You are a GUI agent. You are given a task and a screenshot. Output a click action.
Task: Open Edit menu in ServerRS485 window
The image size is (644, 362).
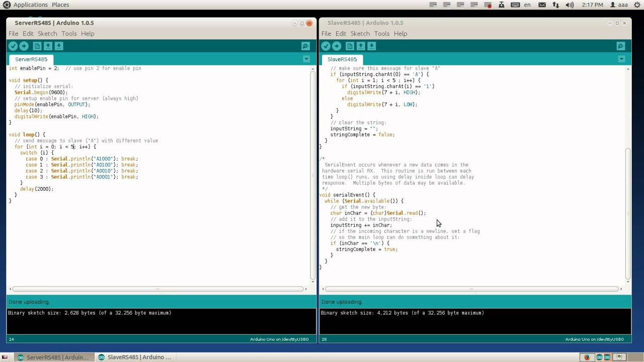click(28, 34)
